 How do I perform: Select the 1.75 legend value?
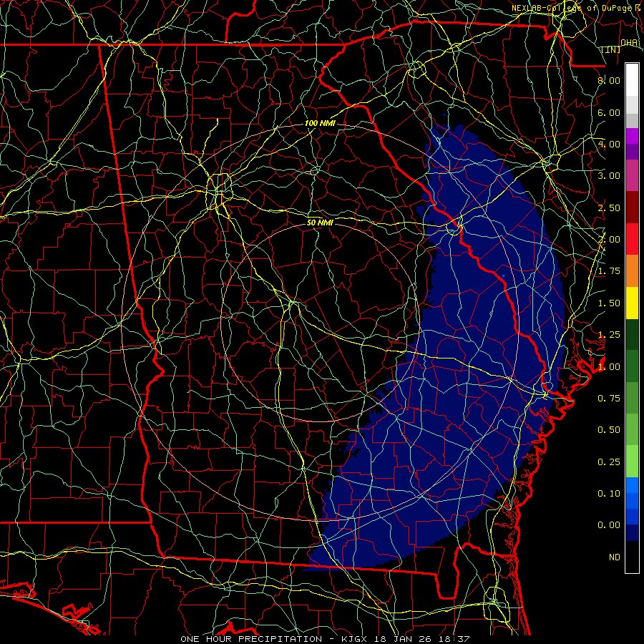[x=609, y=271]
